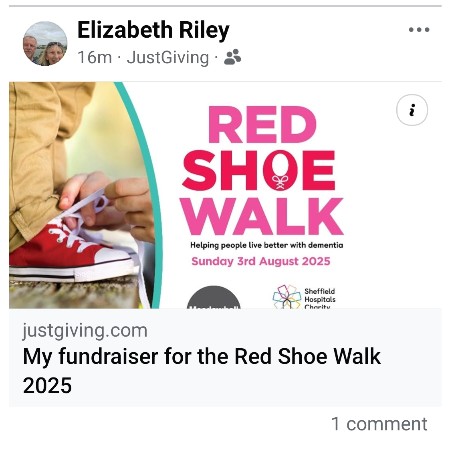The image size is (450, 450).
Task: Click the red shoe photo in preview
Action: point(80,195)
